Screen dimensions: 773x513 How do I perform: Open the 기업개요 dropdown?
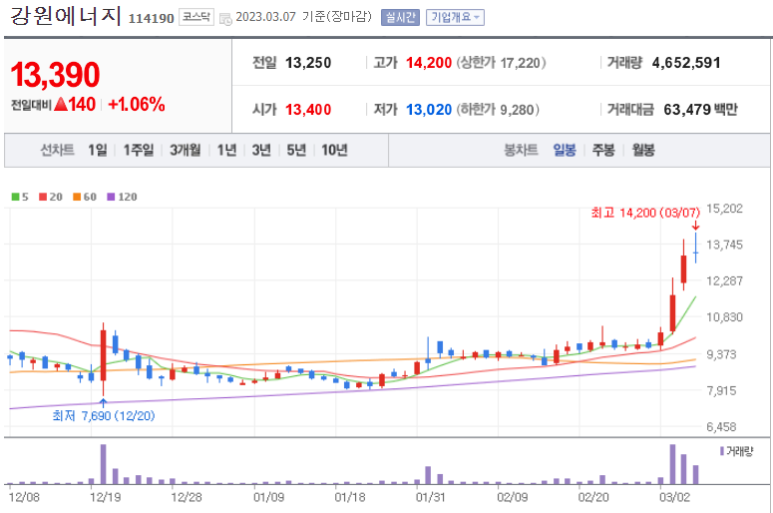pos(455,18)
